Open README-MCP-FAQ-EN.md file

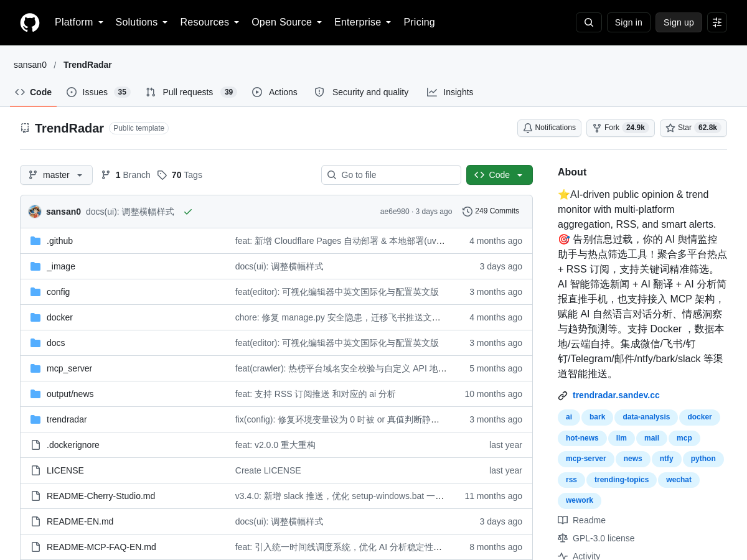point(101,547)
